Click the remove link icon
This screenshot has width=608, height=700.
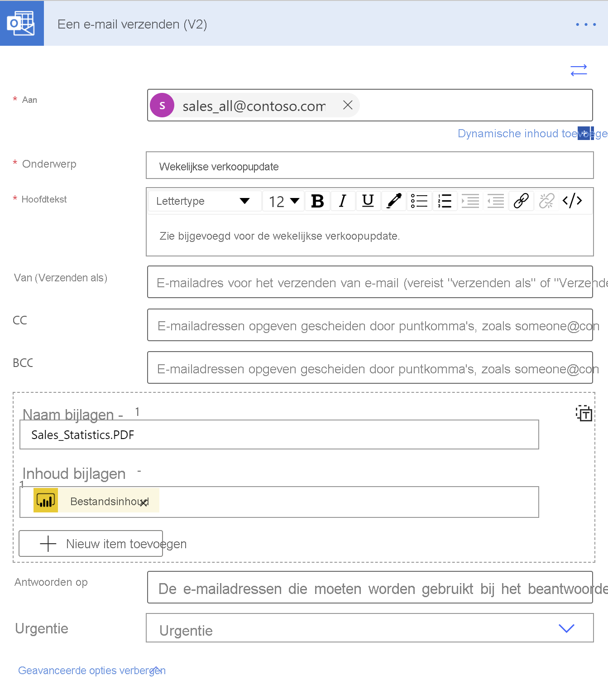click(546, 201)
